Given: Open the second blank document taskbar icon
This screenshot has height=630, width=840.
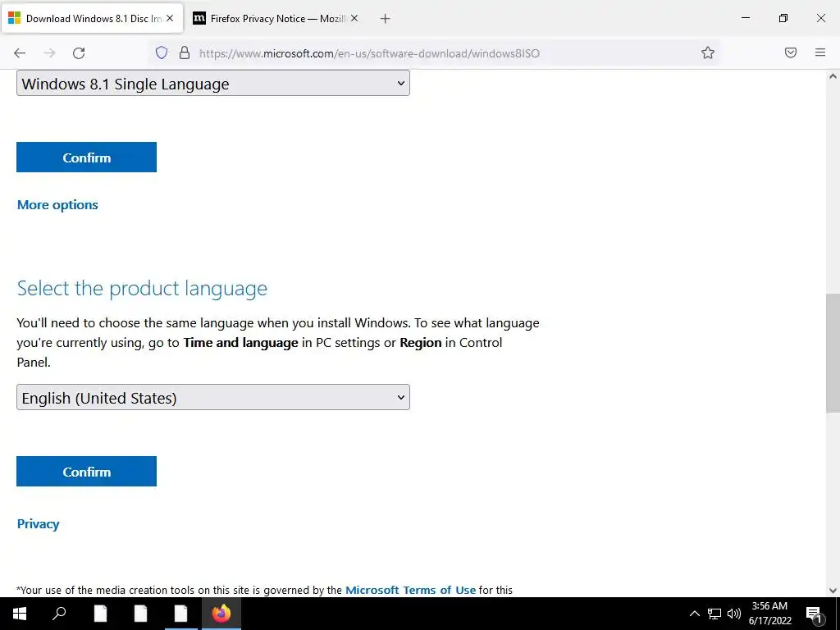Looking at the screenshot, I should 140,614.
